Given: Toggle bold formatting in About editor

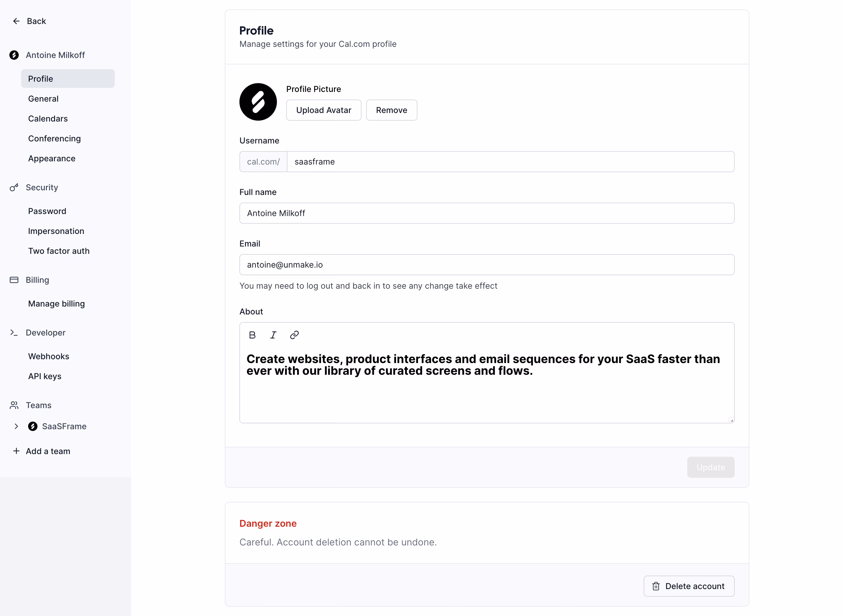Looking at the screenshot, I should tap(252, 335).
